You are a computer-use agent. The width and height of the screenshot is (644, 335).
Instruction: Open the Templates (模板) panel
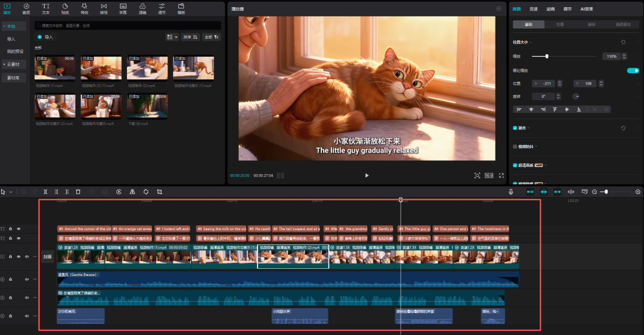click(x=181, y=8)
